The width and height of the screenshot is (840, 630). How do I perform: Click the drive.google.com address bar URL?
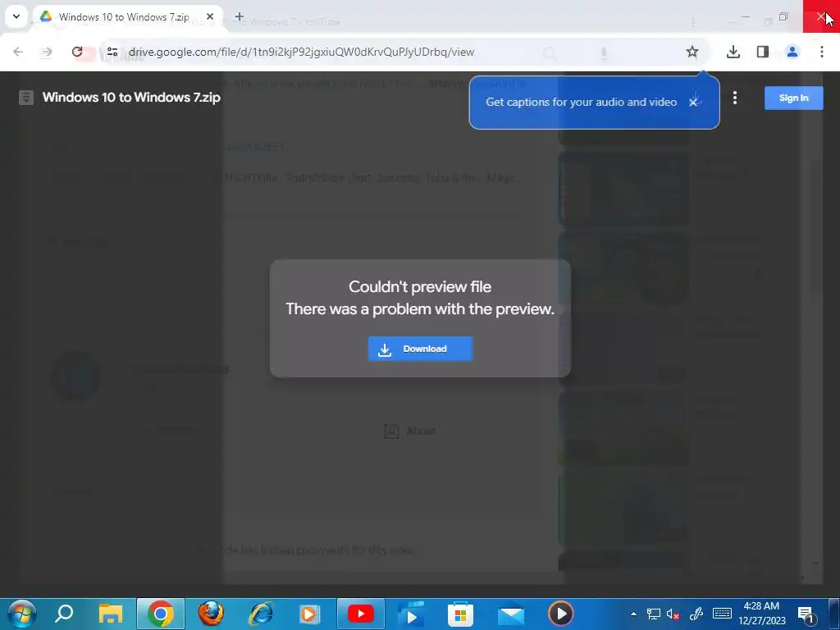[301, 52]
